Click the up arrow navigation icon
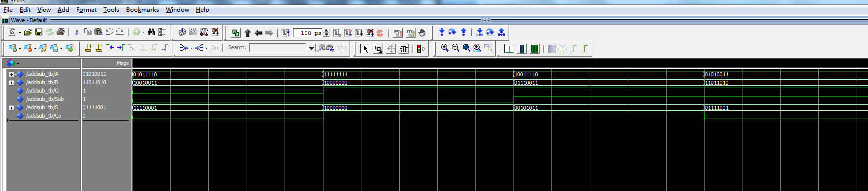 pos(248,33)
